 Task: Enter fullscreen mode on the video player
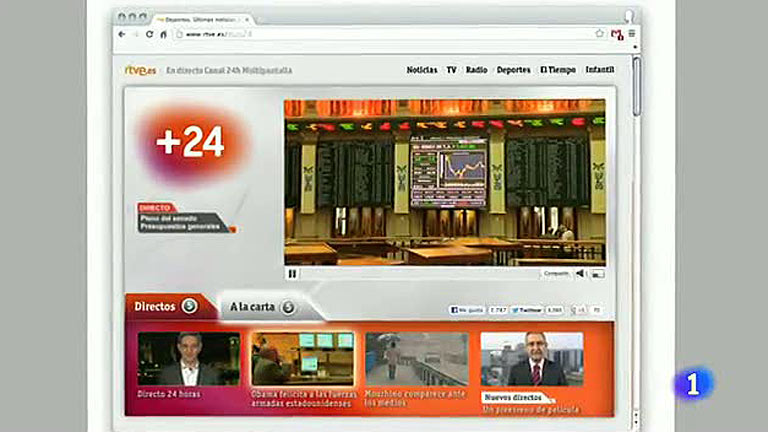tap(598, 273)
